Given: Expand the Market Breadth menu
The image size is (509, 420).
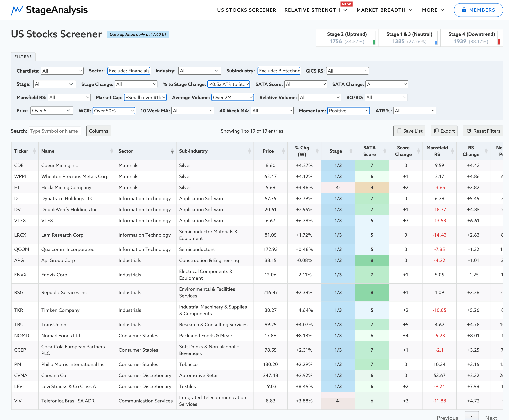Looking at the screenshot, I should coord(384,10).
